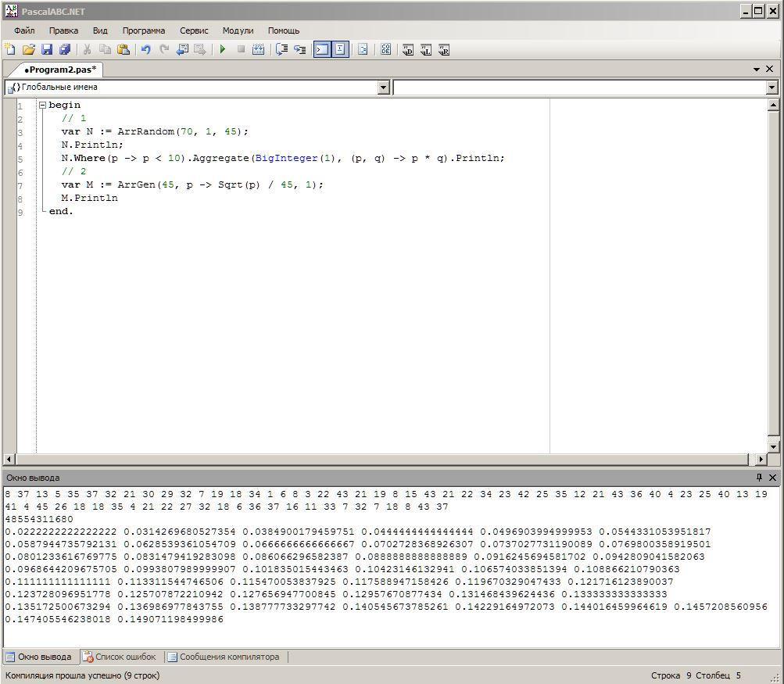
Task: Click the Save All icon
Action: pyautogui.click(x=64, y=49)
